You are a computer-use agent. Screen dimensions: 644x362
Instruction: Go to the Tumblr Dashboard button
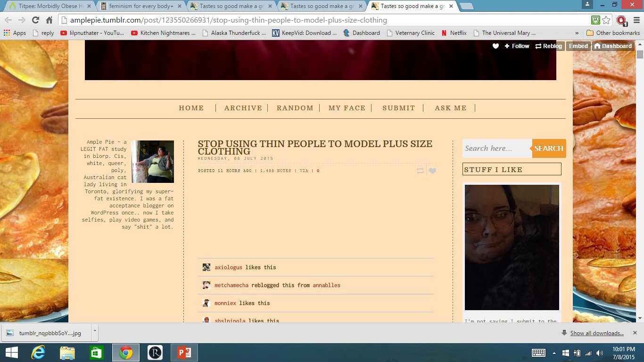coord(613,46)
